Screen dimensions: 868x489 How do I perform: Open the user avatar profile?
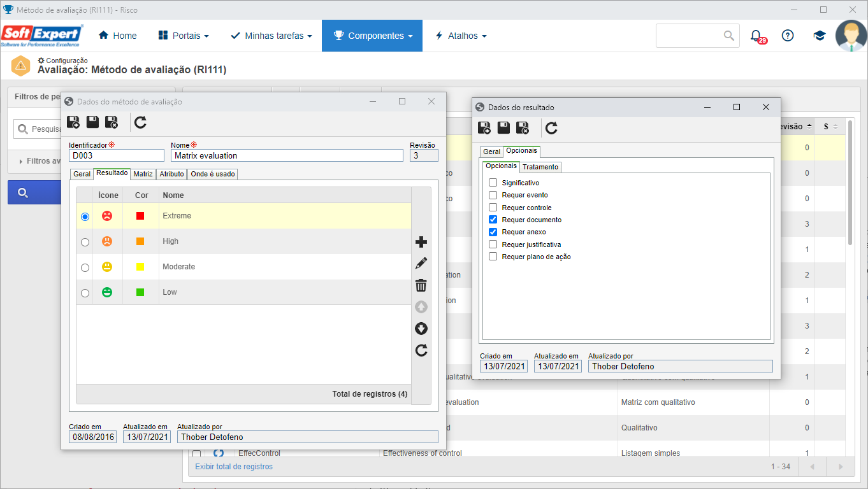[851, 36]
